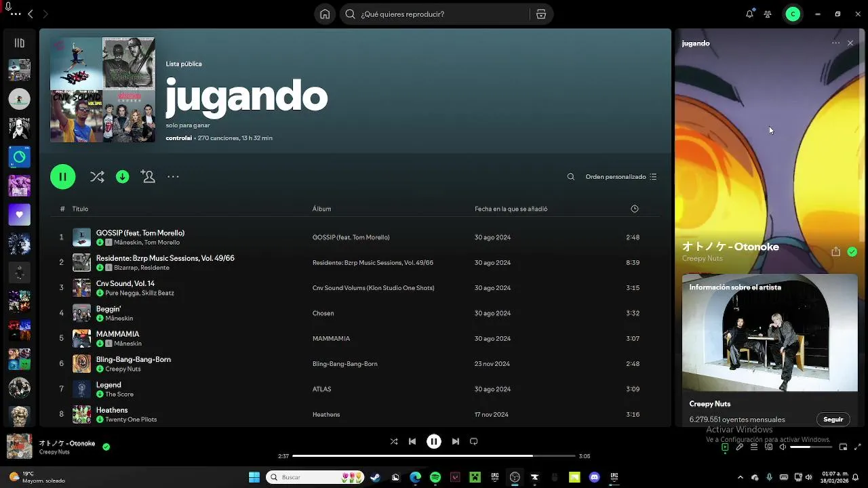The width and height of the screenshot is (868, 488).
Task: Expand Your Library sidebar icon
Action: point(19,43)
